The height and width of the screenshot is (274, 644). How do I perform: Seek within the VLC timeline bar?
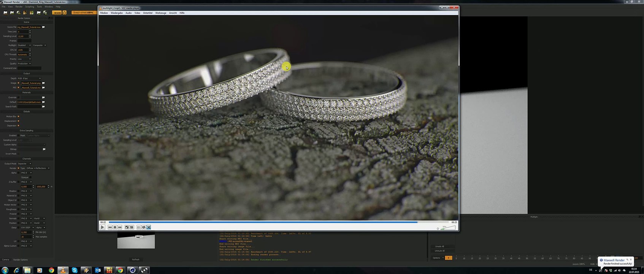point(279,222)
